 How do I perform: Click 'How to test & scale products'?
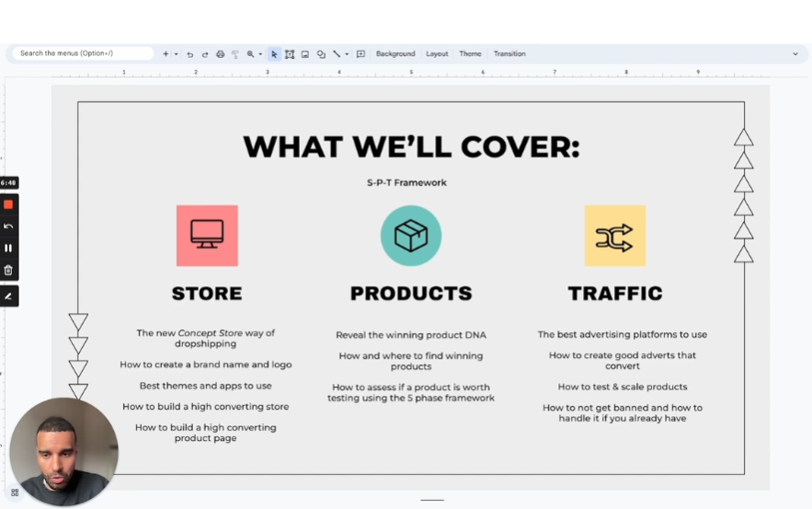(x=623, y=388)
